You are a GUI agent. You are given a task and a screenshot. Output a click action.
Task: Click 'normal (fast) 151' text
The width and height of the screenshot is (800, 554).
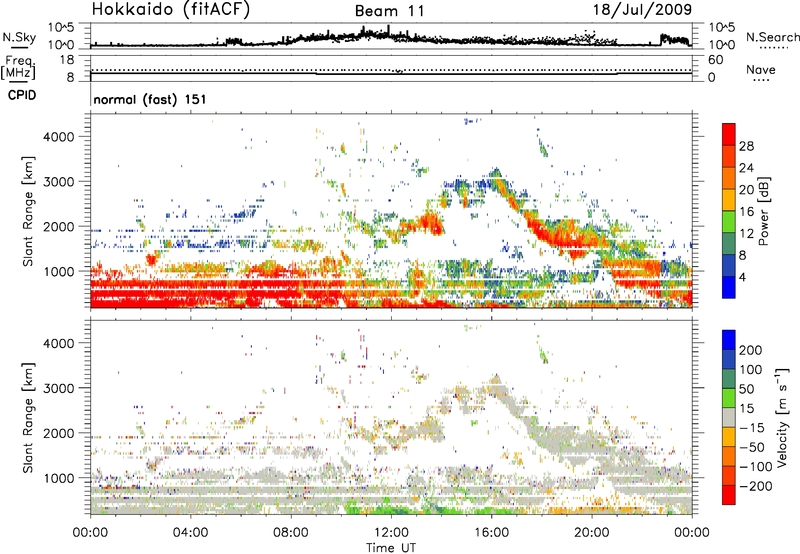point(150,99)
